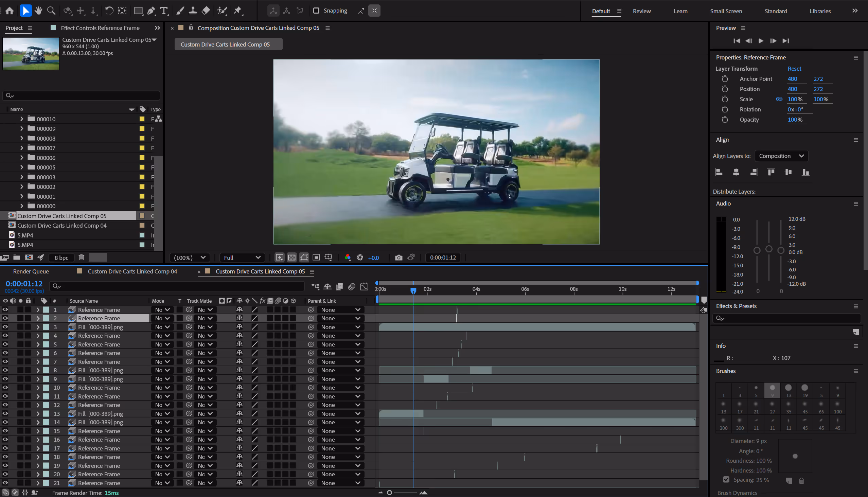
Task: Switch to the Render Queue tab
Action: coord(31,271)
